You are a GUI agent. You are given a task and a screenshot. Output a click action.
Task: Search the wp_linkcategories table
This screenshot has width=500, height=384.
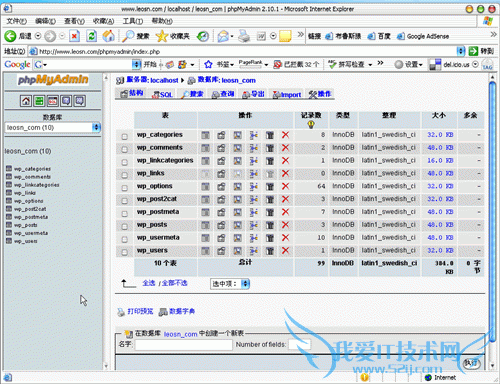tap(237, 161)
